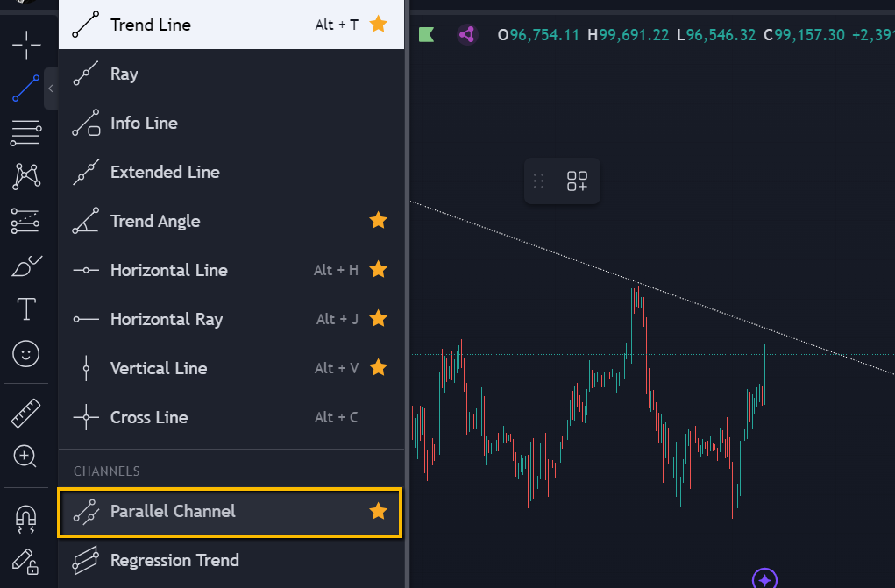The width and height of the screenshot is (895, 588).
Task: Click the six-dot drag handle on floating toolbar
Action: click(537, 181)
